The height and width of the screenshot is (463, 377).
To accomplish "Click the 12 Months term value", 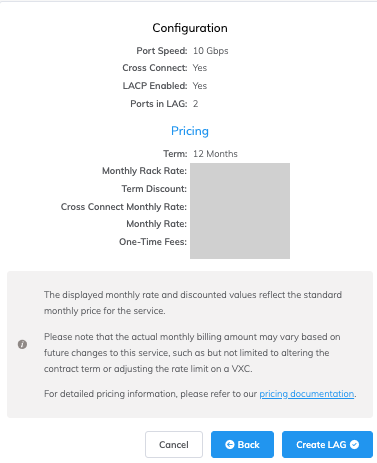I will tap(215, 154).
